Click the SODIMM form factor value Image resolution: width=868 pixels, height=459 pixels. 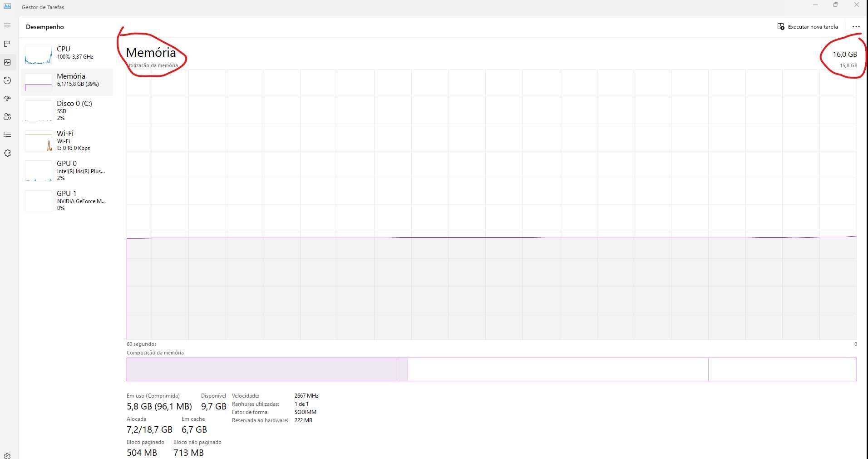coord(306,412)
